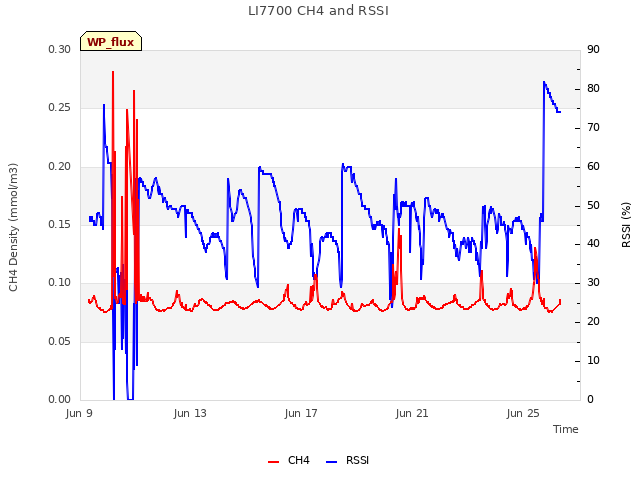
Task: Click the Jun 21 x-axis tick label
Action: tap(412, 413)
